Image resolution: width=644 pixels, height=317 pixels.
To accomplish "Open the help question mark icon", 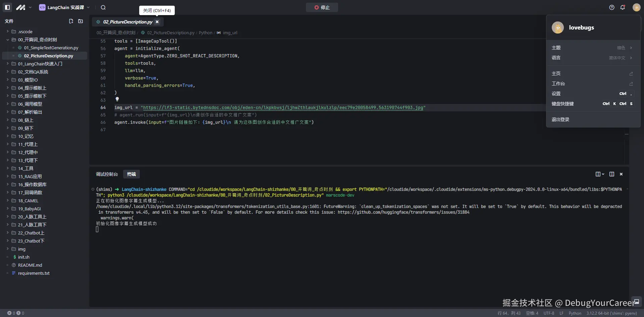I will (x=612, y=7).
